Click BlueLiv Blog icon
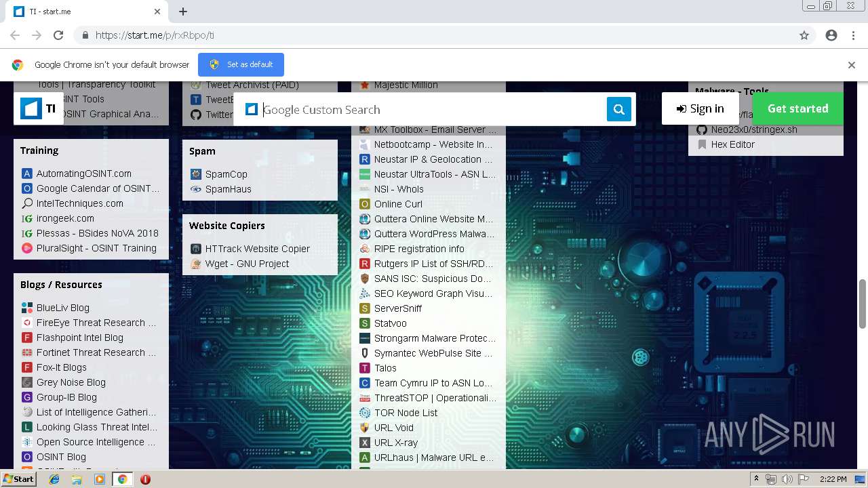 (27, 308)
